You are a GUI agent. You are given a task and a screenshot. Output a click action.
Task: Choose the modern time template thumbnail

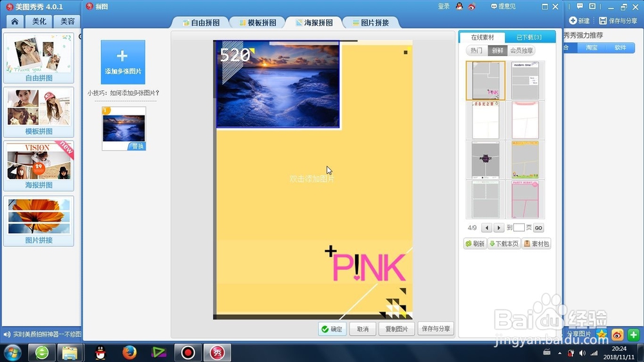point(525,81)
